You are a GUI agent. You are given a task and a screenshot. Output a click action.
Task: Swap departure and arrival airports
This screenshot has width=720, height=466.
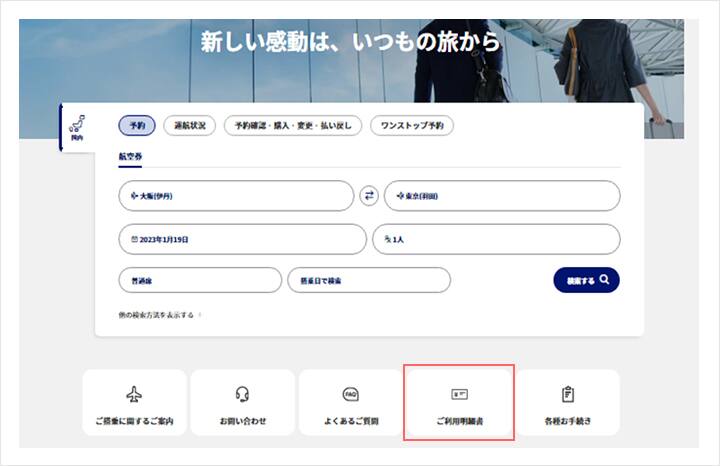point(369,196)
